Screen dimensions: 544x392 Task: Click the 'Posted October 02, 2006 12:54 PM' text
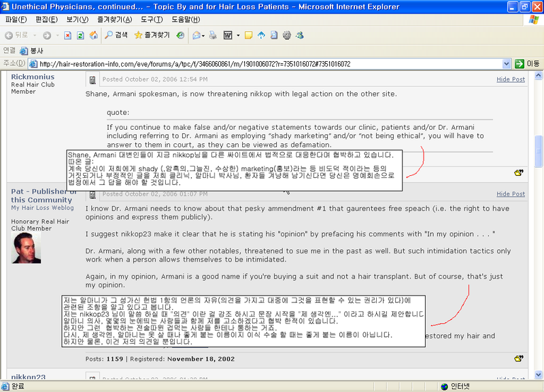[x=155, y=79]
